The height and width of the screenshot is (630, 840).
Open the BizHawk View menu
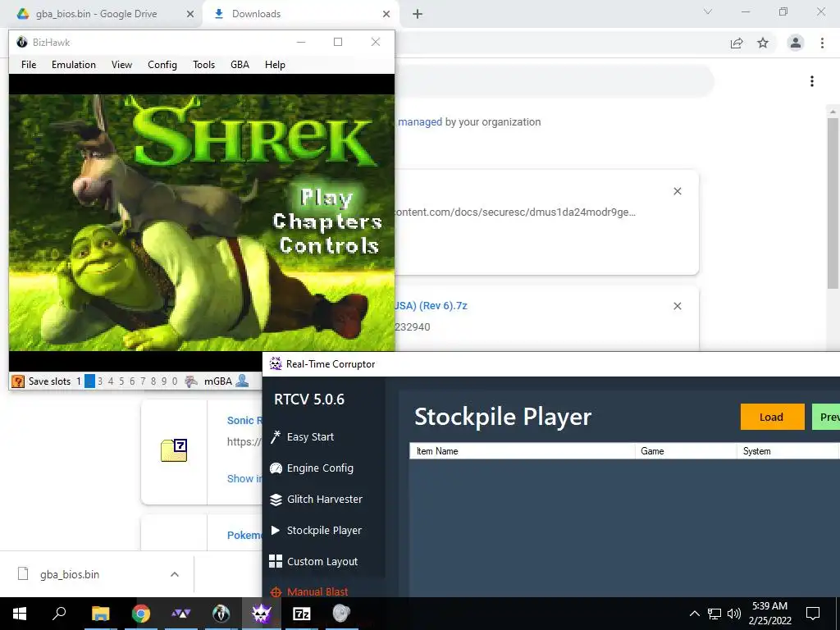tap(121, 65)
